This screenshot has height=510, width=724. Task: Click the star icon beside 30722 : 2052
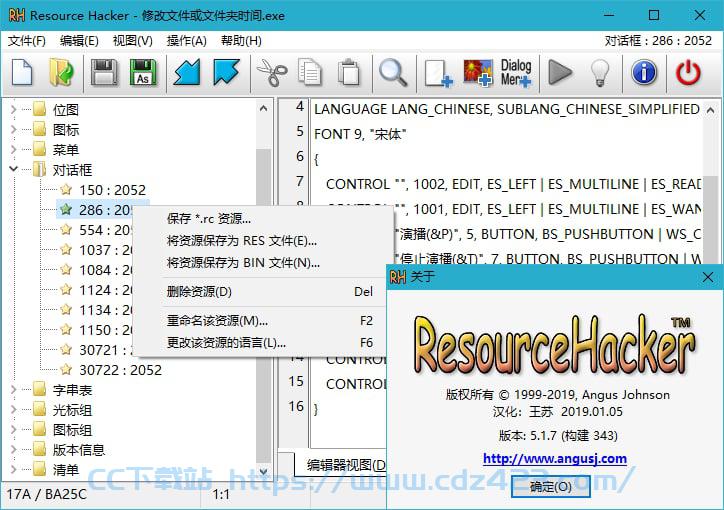tap(66, 370)
